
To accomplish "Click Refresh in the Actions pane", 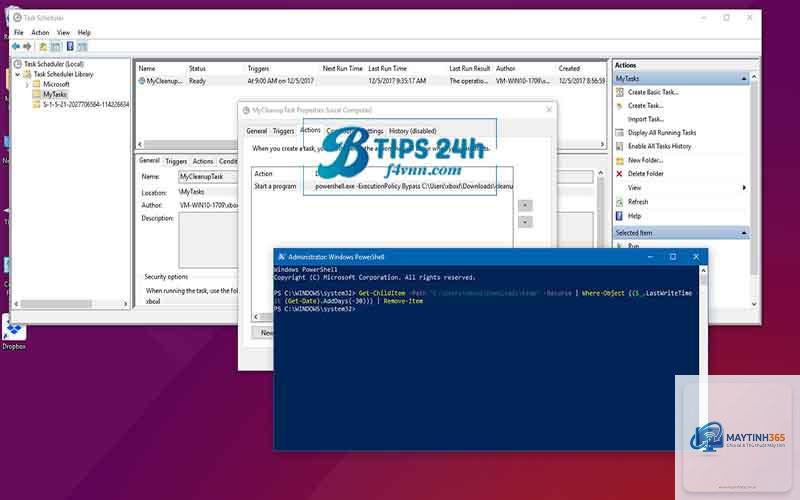I will (x=638, y=202).
